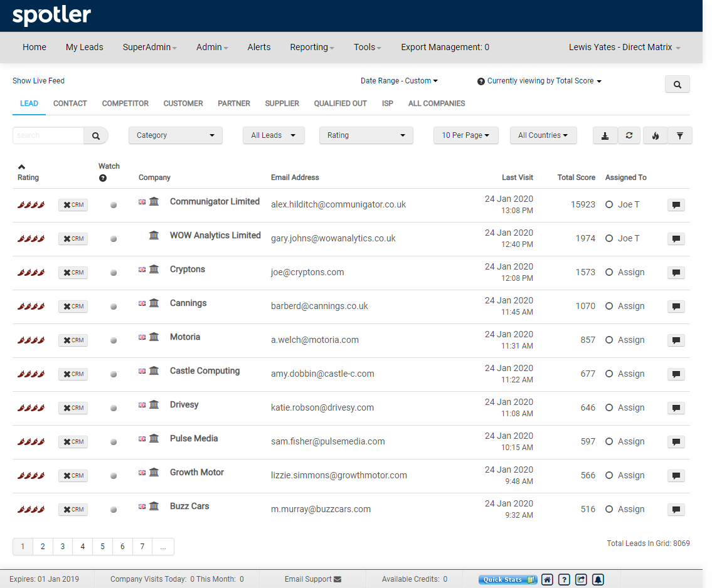The image size is (712, 588).
Task: Open comment icon for Growth Motor row
Action: click(676, 476)
